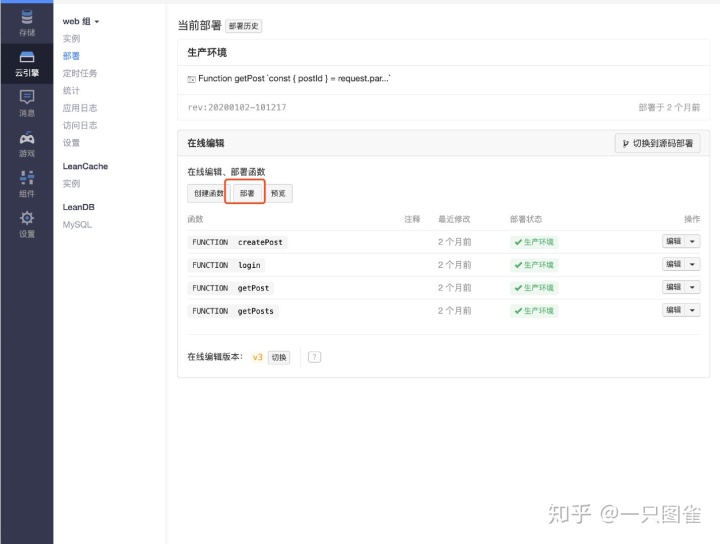This screenshot has height=544, width=720.
Task: Click 编辑 for createPost function
Action: point(674,241)
